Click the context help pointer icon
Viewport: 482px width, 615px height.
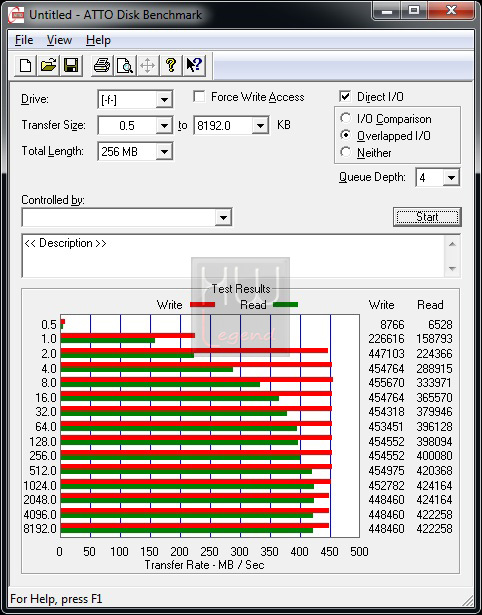click(194, 65)
